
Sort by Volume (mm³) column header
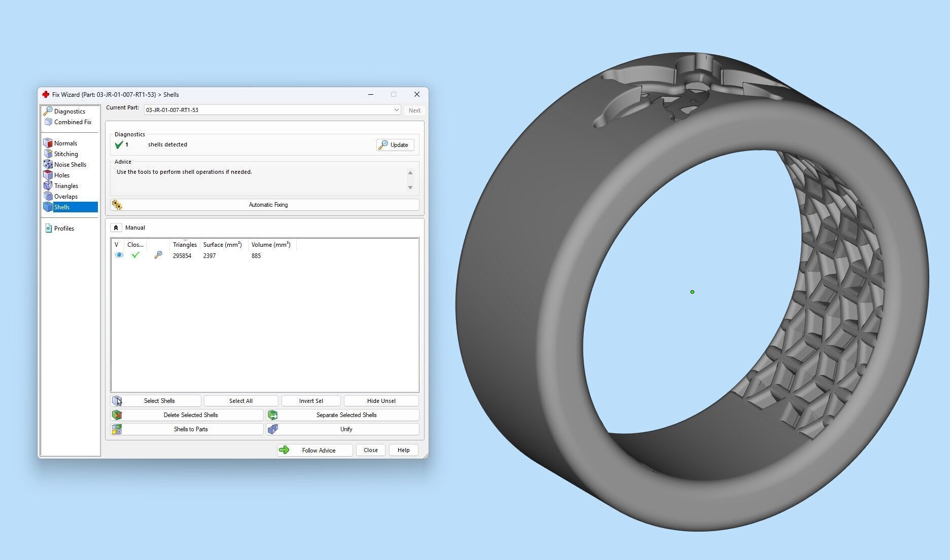click(271, 245)
